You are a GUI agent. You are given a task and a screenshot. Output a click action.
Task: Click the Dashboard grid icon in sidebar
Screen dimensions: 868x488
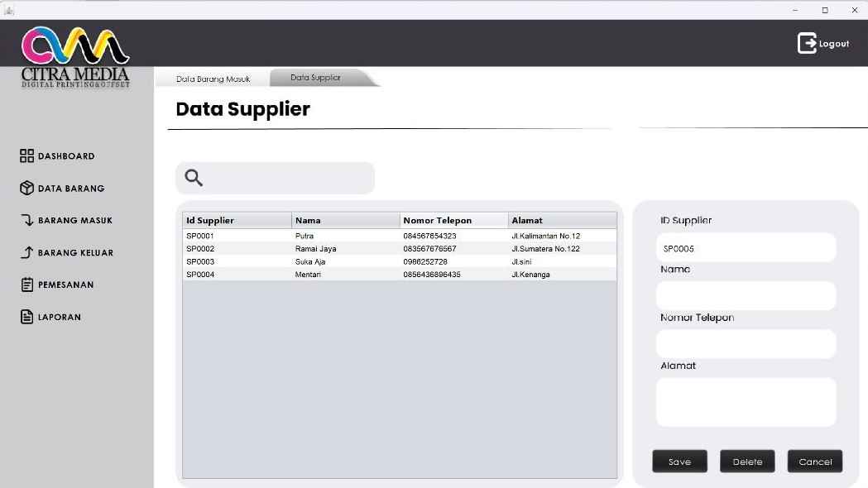[x=26, y=155]
